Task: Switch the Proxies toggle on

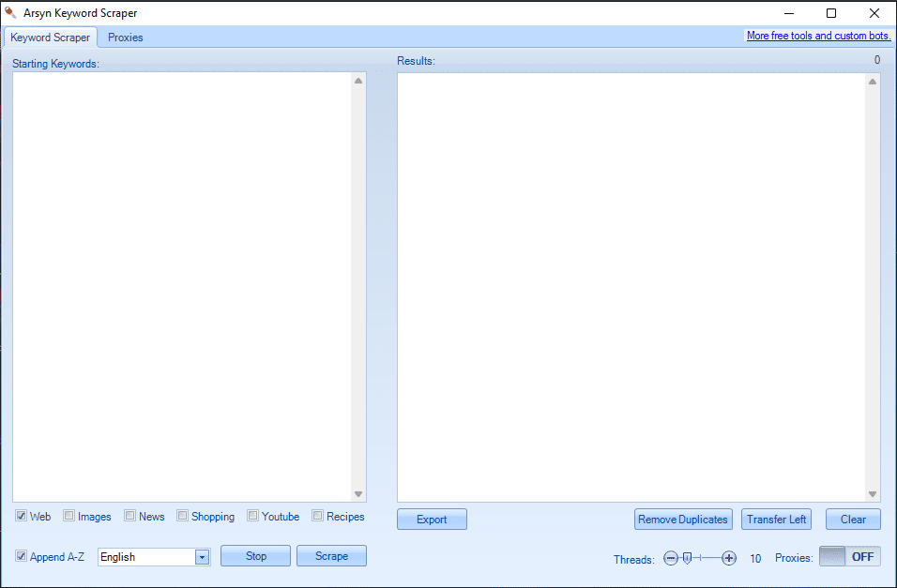Action: pos(850,556)
